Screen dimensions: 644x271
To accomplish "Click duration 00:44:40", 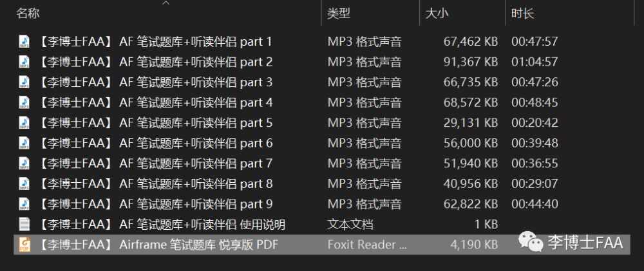I will pos(535,204).
